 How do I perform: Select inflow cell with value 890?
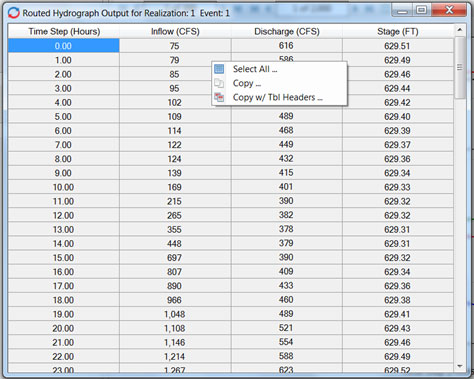click(175, 286)
